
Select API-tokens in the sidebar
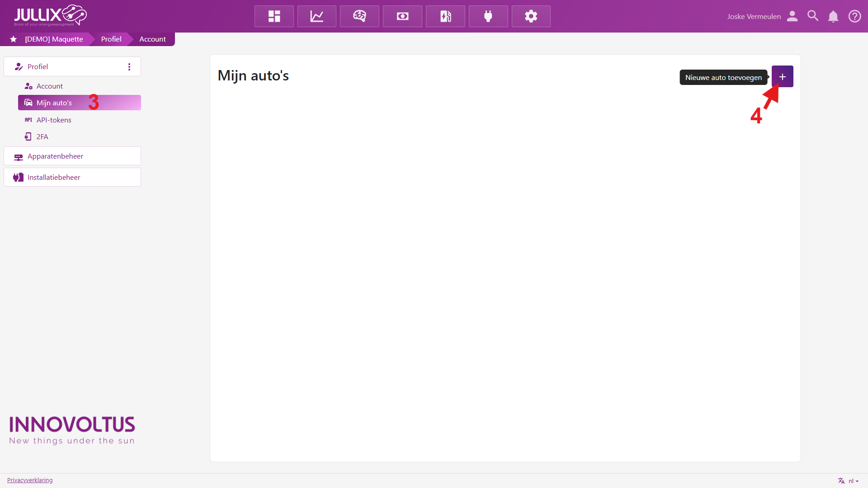(54, 120)
